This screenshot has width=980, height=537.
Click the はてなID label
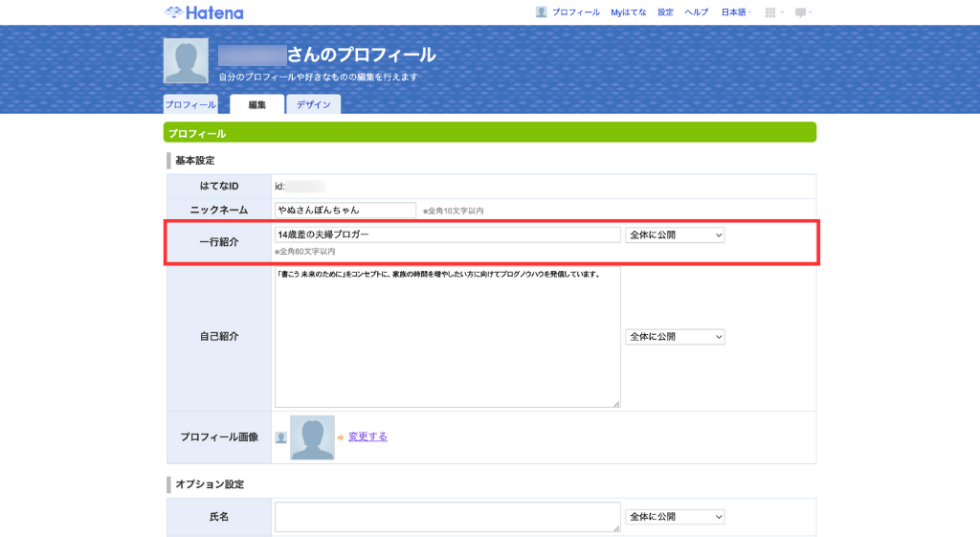(219, 187)
